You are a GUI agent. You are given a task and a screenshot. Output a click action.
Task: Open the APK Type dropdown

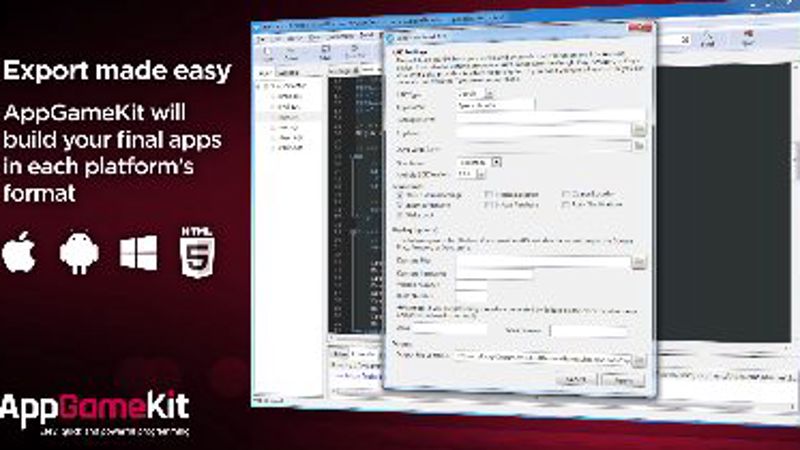(476, 94)
